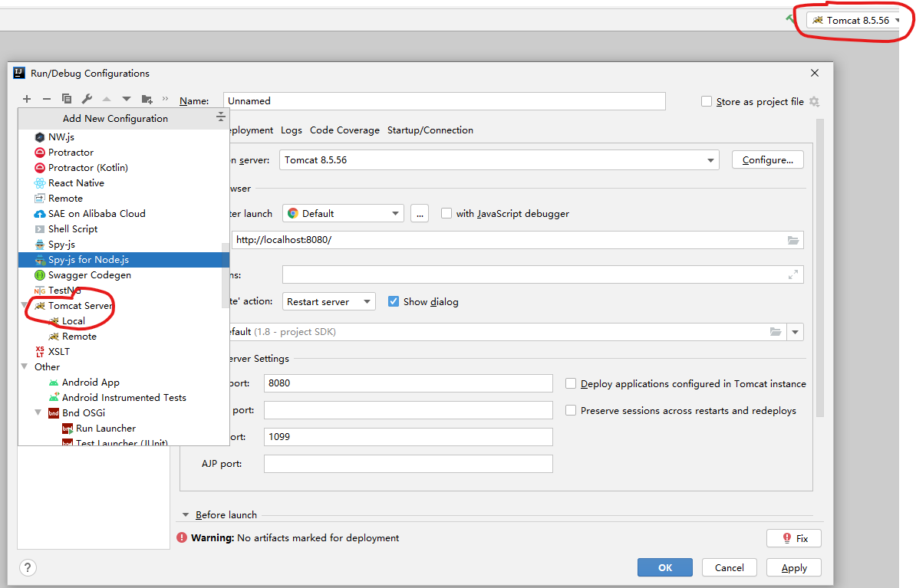Image resolution: width=916 pixels, height=588 pixels.
Task: Open Edit Templates wrench icon
Action: click(87, 99)
